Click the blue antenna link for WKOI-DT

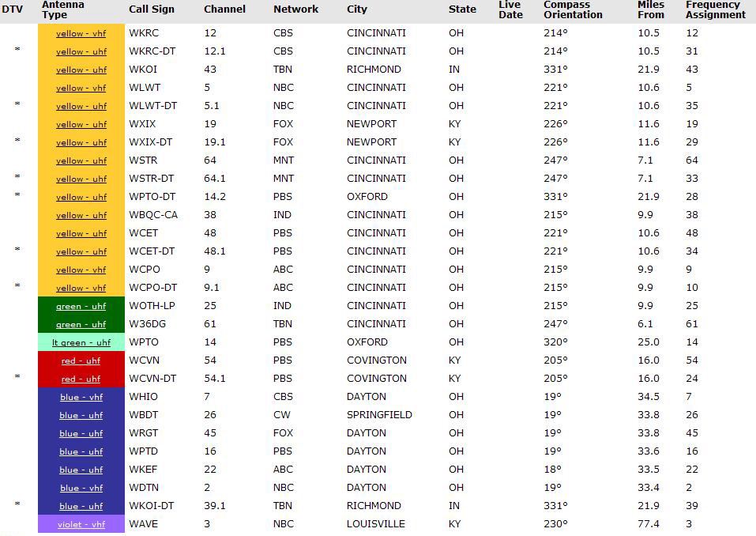(x=81, y=506)
